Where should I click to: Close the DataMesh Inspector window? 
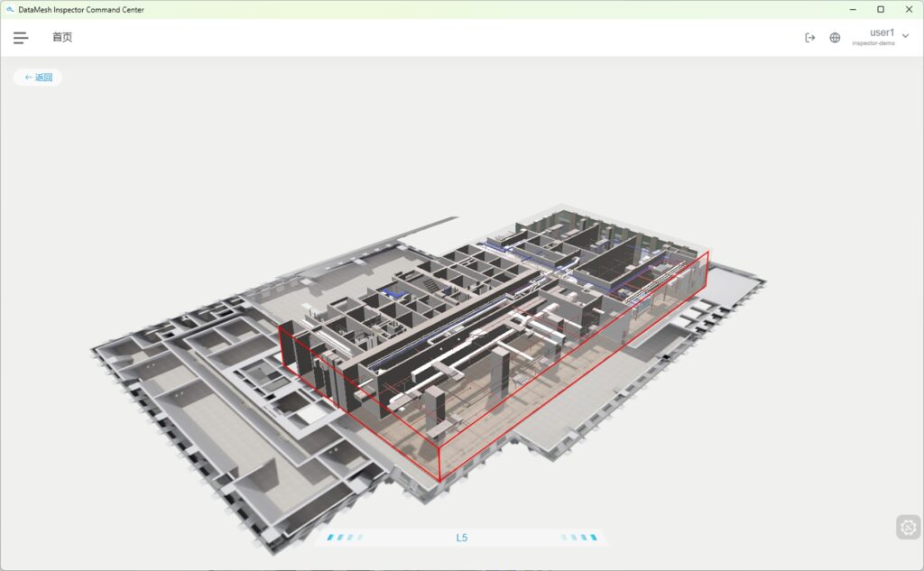pyautogui.click(x=909, y=9)
